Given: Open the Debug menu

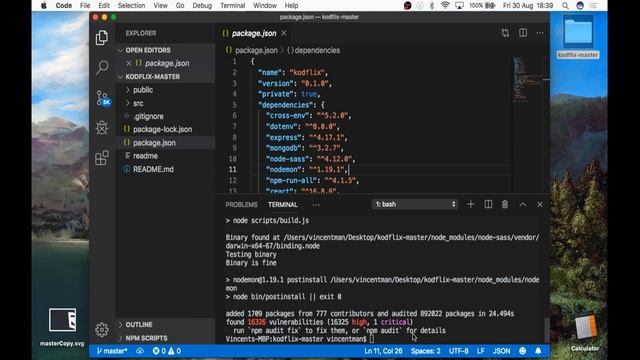Looking at the screenshot, I should (x=202, y=6).
